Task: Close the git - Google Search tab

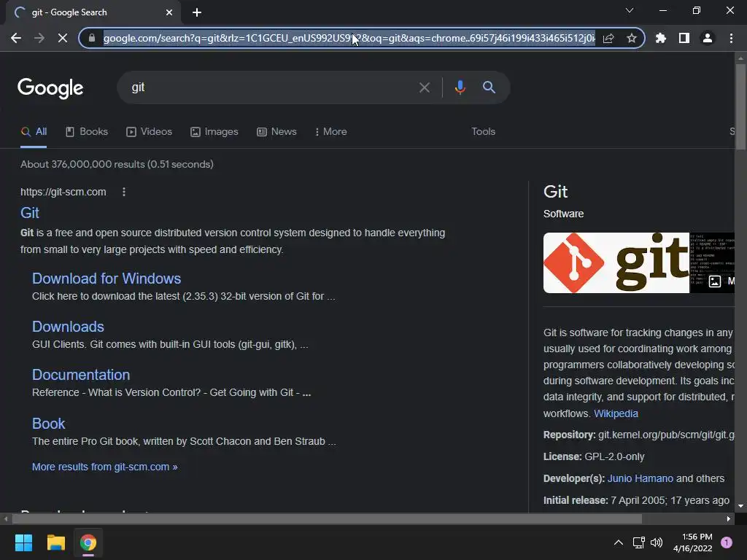Action: point(169,12)
